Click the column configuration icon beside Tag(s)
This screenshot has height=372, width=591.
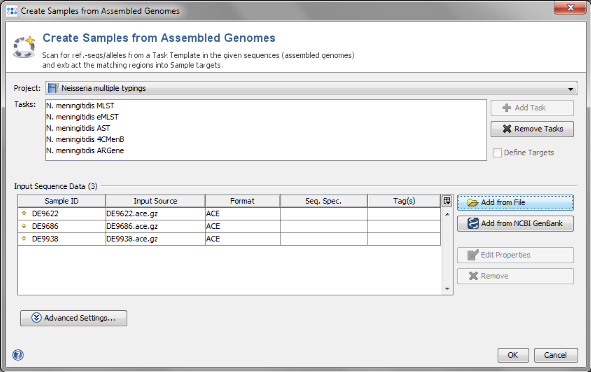click(x=447, y=201)
